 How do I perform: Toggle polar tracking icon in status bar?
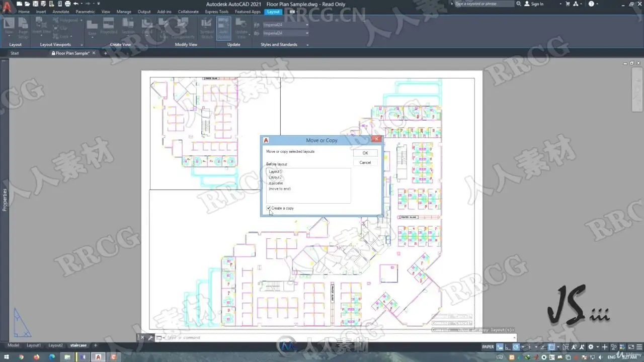pos(516,347)
